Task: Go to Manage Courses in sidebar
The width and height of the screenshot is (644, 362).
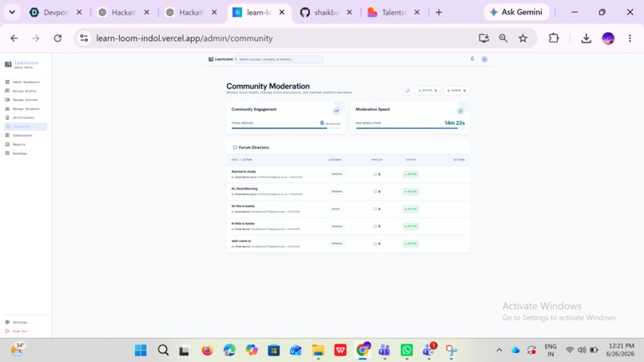Action: pos(24,100)
